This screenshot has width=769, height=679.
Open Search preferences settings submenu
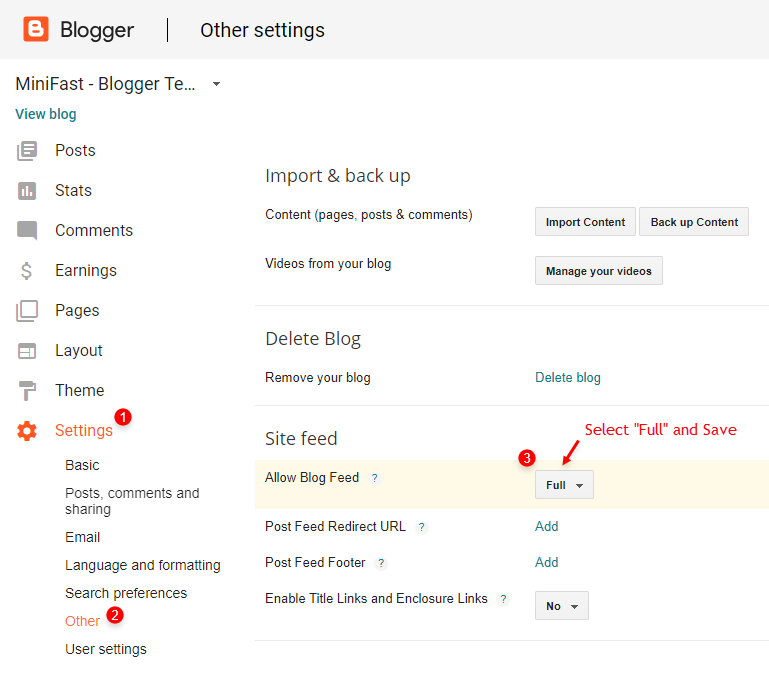tap(126, 593)
